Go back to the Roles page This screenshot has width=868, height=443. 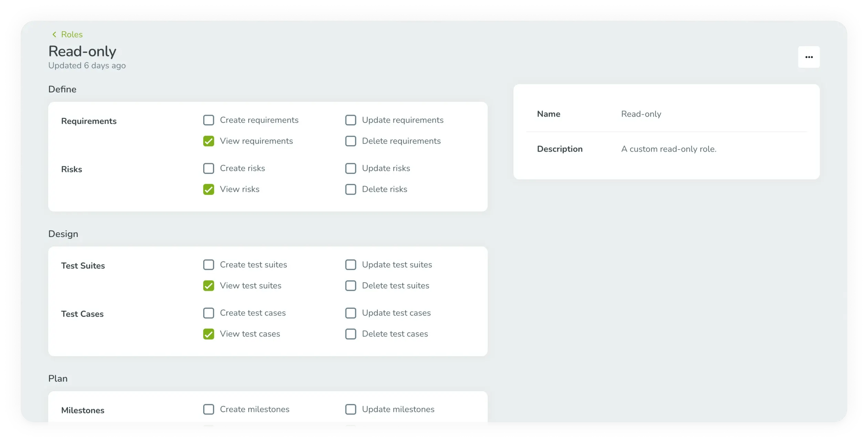point(72,34)
